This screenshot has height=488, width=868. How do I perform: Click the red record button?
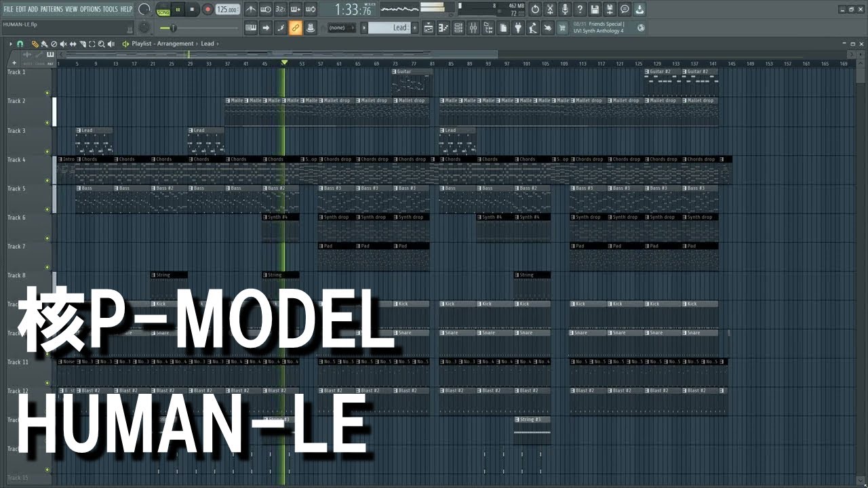pos(208,9)
